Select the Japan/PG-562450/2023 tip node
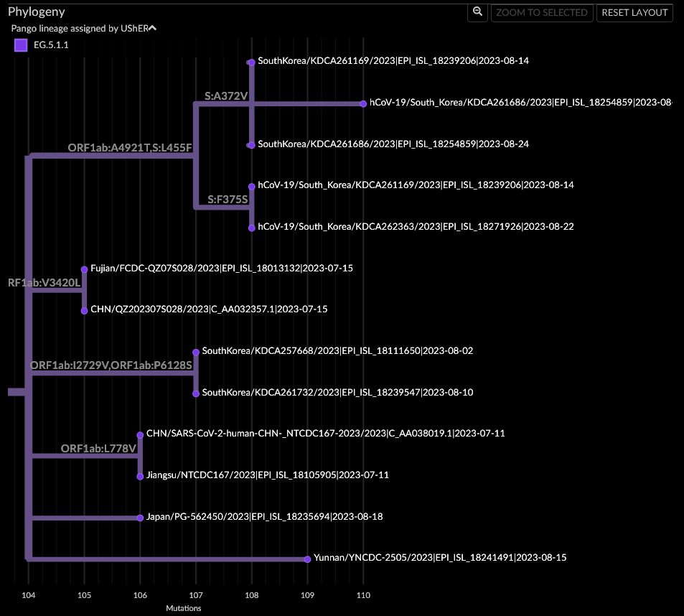The image size is (684, 616). click(x=140, y=516)
